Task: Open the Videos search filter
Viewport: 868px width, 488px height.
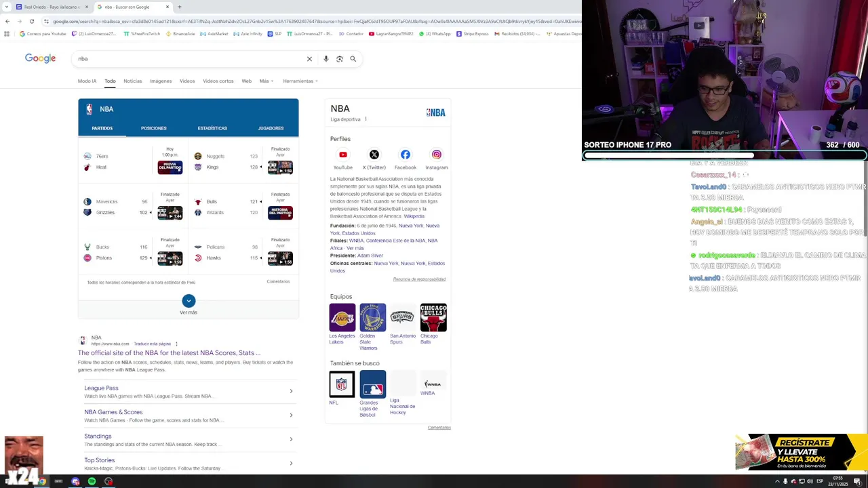Action: click(187, 81)
